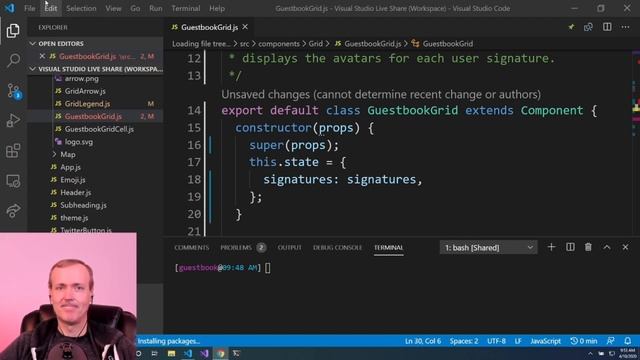The image size is (640, 360).
Task: Change indentation via Spaces: 2
Action: (464, 341)
